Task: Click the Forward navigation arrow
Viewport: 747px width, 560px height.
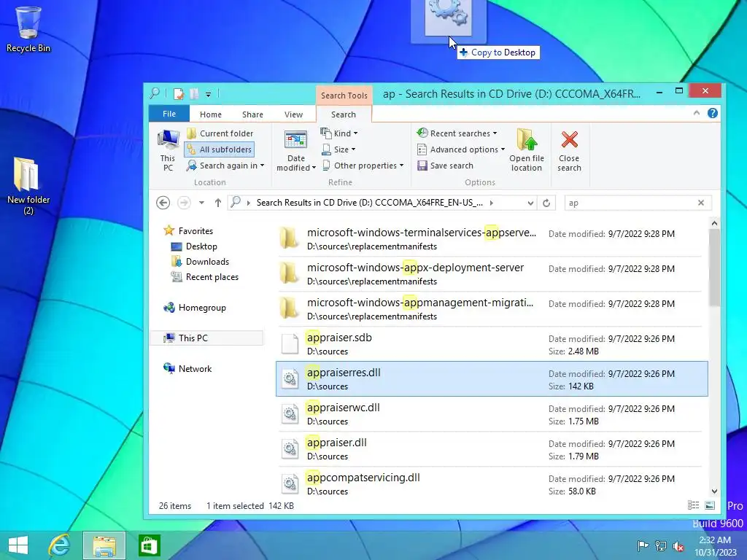Action: point(184,203)
